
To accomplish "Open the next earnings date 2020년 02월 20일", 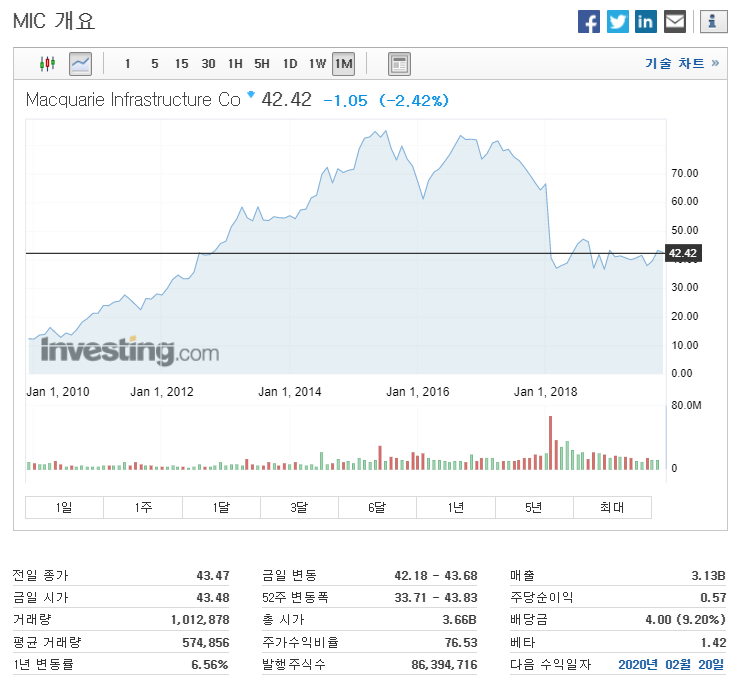I will 671,664.
